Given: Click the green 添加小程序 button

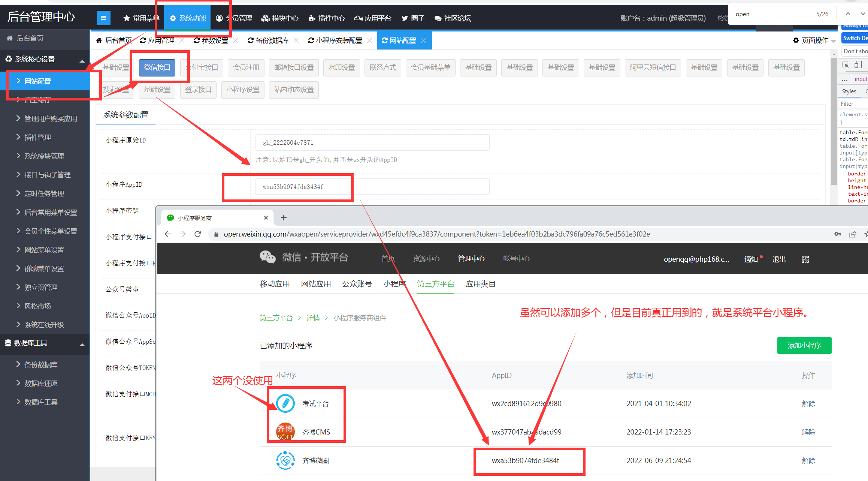Looking at the screenshot, I should pyautogui.click(x=804, y=345).
